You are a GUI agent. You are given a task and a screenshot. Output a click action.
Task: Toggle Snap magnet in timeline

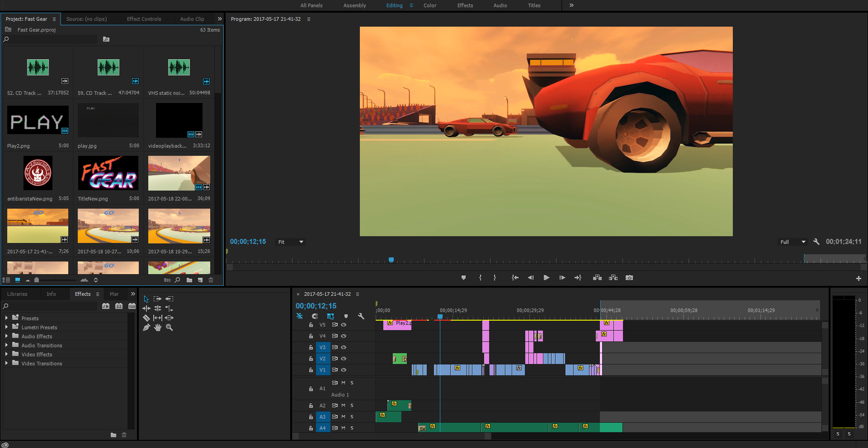tap(315, 316)
